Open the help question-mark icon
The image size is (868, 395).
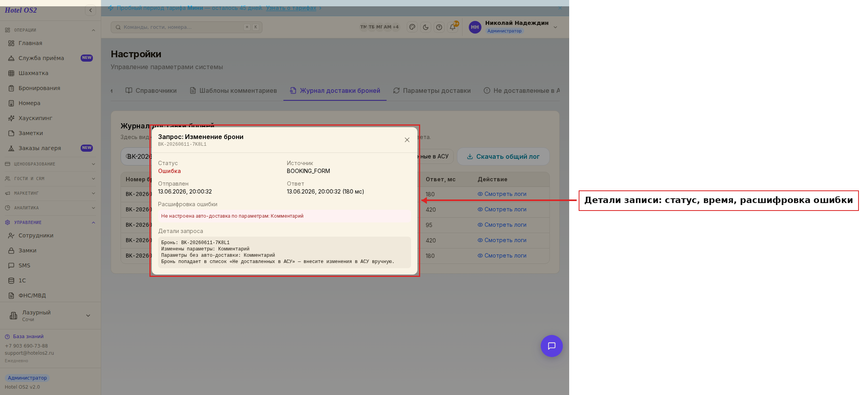(439, 27)
